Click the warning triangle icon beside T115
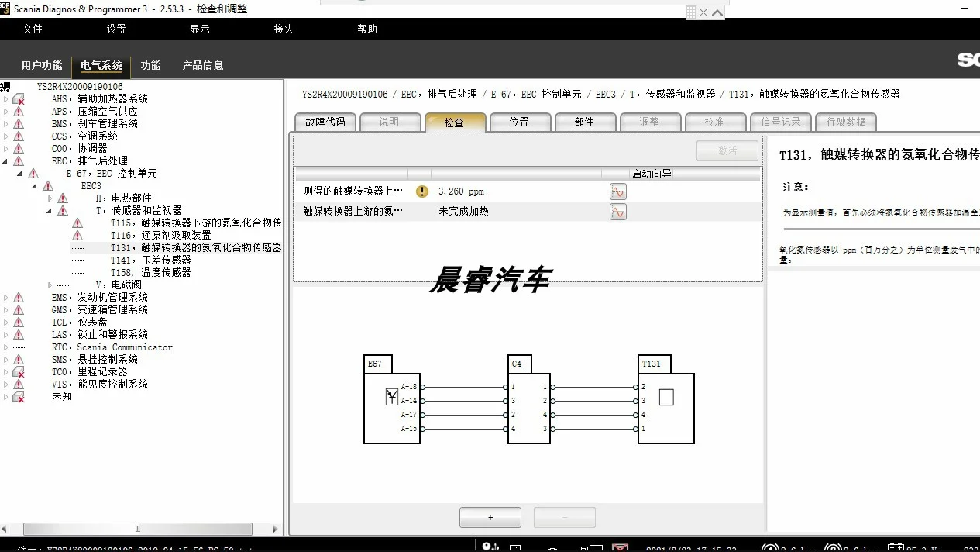This screenshot has height=552, width=980. tap(77, 223)
